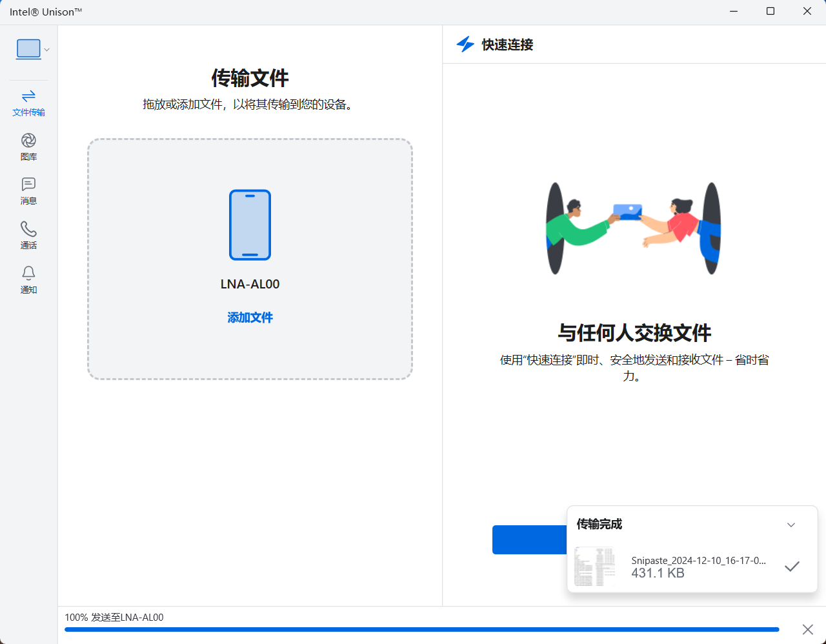Maximize the Intel Unison window

pos(771,12)
